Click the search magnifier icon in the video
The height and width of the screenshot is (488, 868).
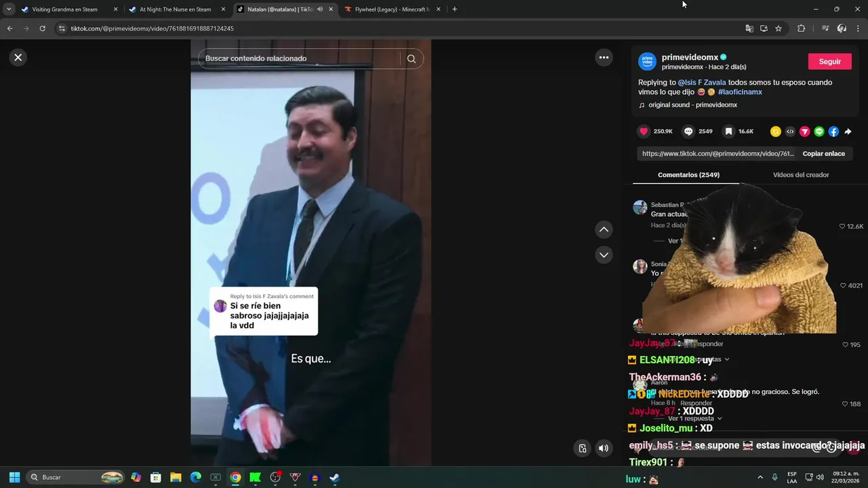[x=411, y=58]
